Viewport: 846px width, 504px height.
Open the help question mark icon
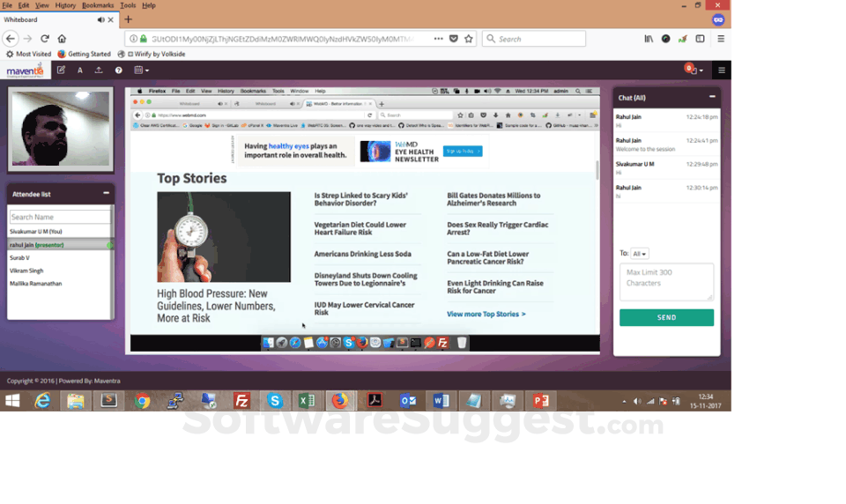click(x=119, y=70)
